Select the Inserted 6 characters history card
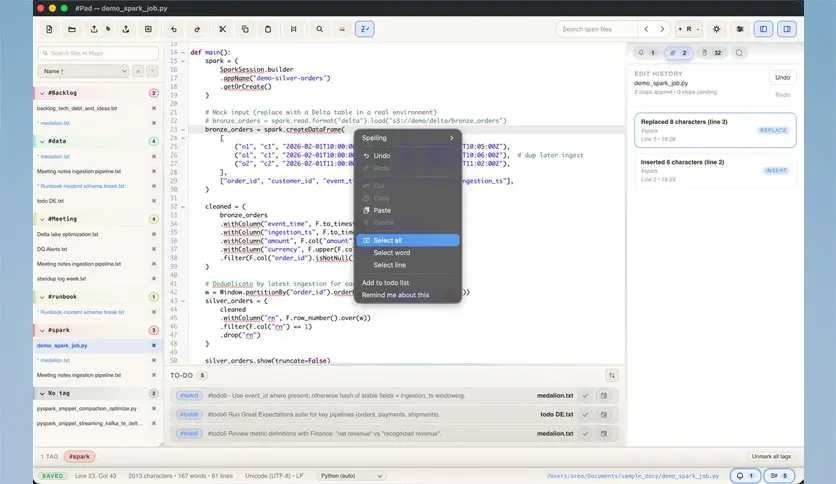Viewport: 836px width, 484px height. [715, 171]
